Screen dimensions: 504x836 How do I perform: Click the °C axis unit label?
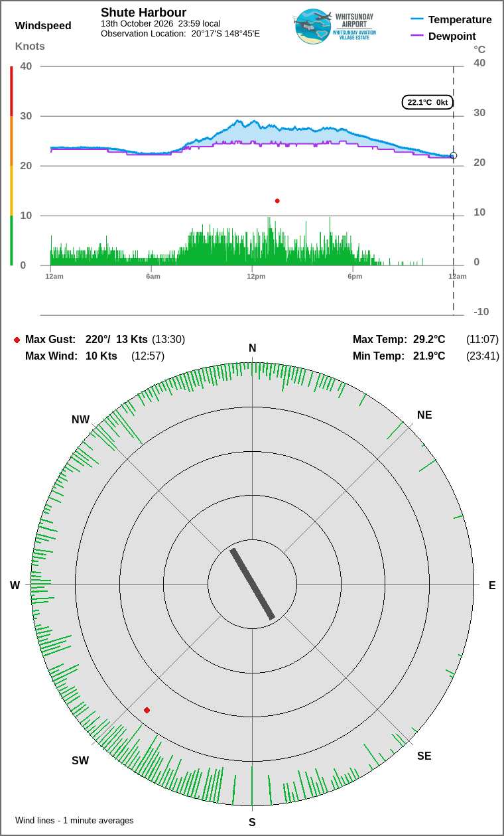click(x=479, y=50)
